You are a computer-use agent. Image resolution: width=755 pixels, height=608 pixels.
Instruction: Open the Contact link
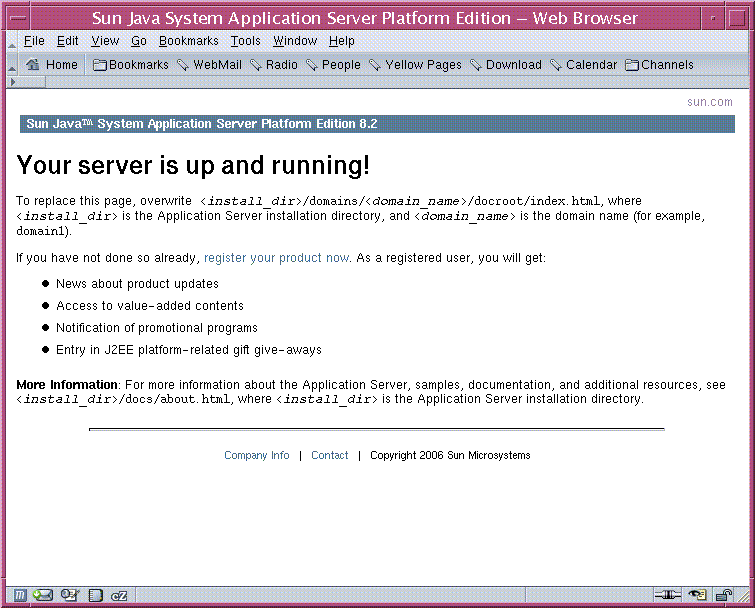pyautogui.click(x=329, y=455)
